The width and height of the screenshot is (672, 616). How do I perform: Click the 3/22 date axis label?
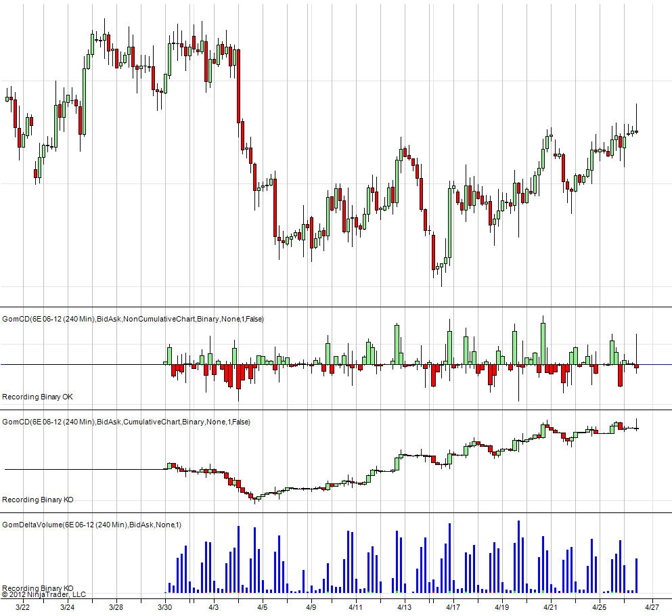point(23,607)
